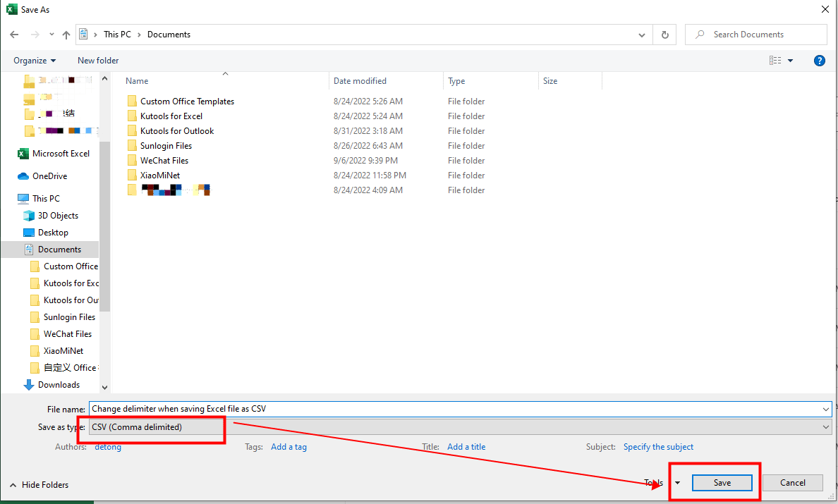Open the Help question mark icon
The image size is (838, 504).
point(819,61)
